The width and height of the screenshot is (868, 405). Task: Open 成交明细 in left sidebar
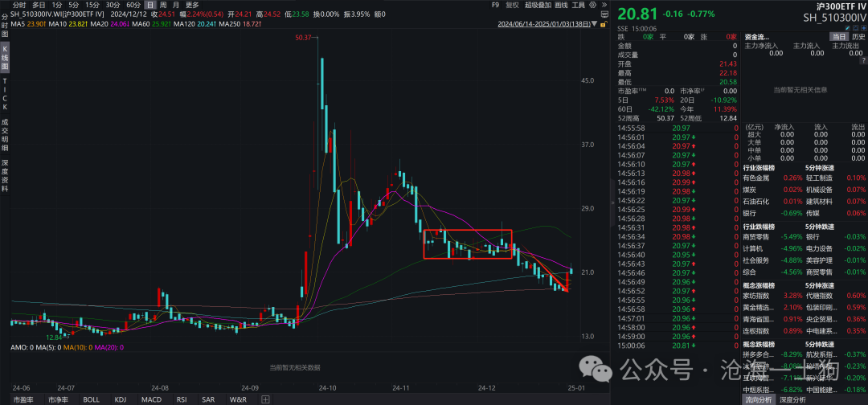[x=5, y=133]
